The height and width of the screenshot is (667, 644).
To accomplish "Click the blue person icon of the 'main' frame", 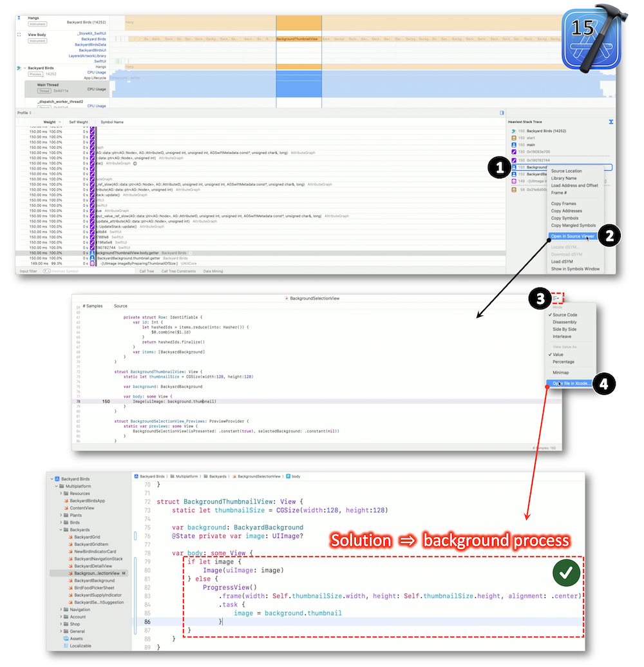I will (x=513, y=144).
